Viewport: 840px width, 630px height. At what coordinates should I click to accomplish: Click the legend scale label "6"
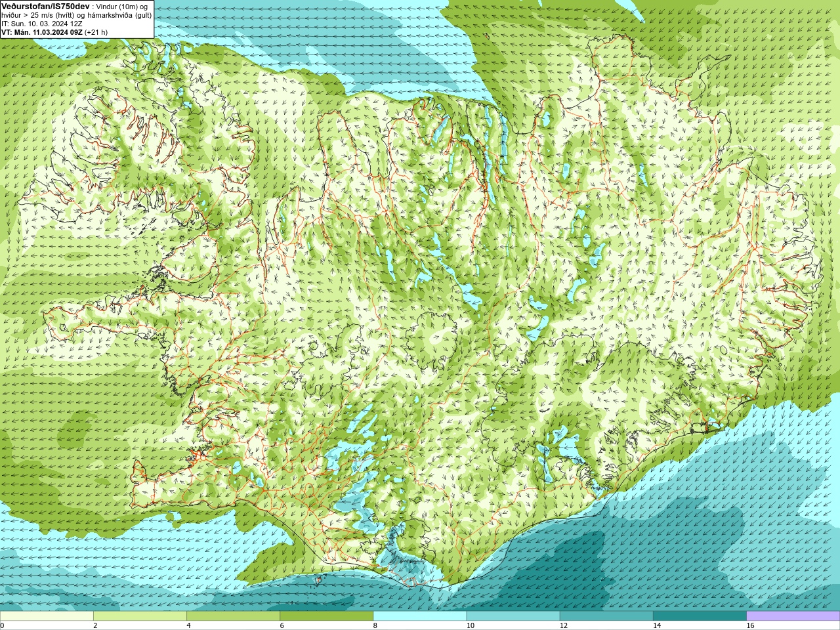click(282, 625)
